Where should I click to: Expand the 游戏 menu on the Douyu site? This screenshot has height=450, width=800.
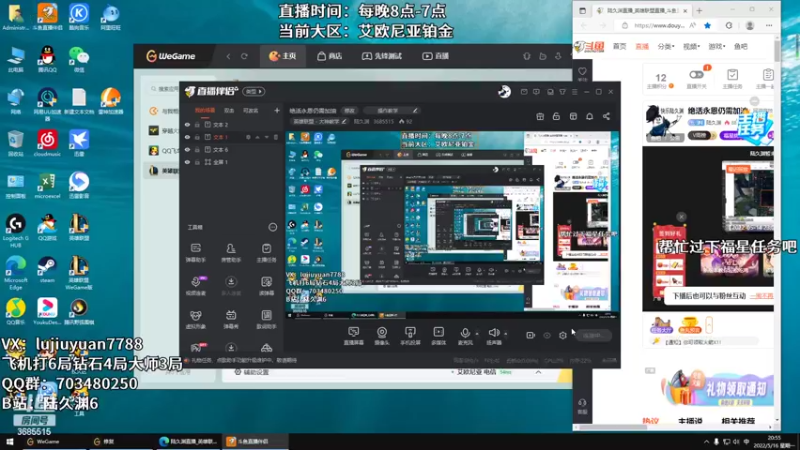tap(716, 46)
